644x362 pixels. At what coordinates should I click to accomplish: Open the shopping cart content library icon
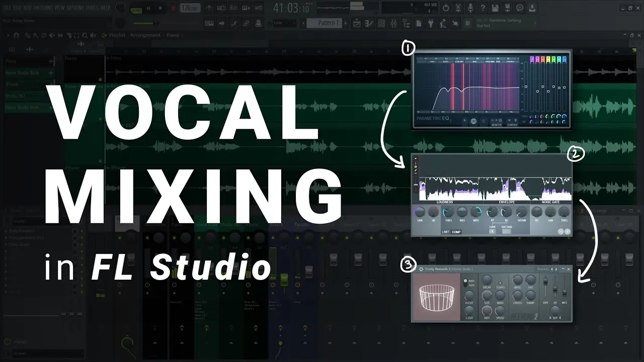tap(467, 23)
